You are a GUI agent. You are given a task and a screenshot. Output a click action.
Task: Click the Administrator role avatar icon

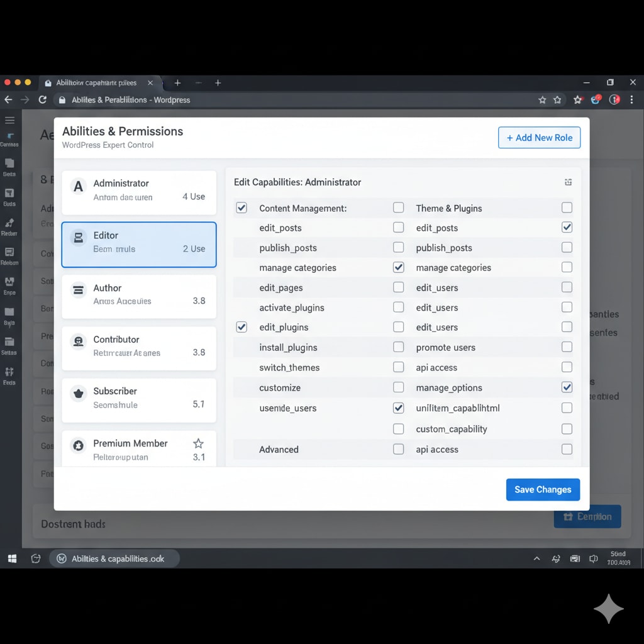tap(77, 185)
